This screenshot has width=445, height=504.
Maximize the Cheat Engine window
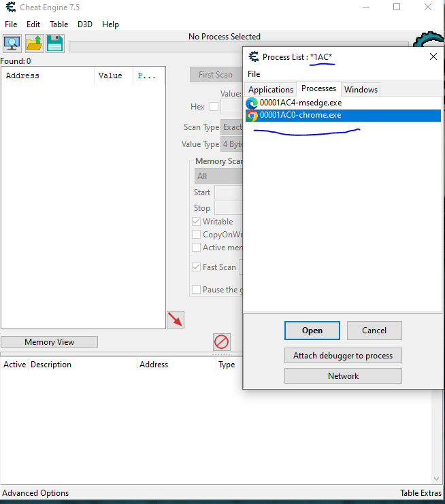397,7
